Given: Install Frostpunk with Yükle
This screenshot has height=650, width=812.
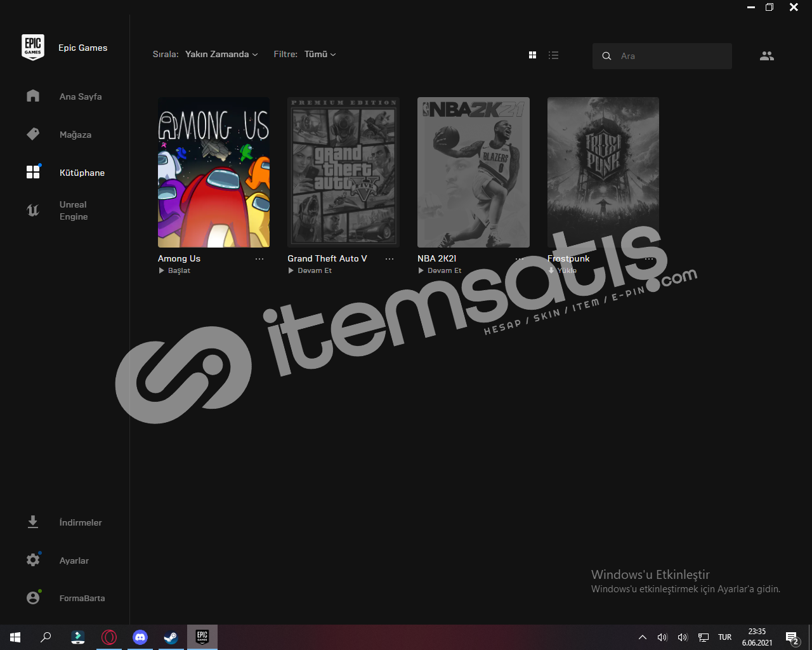Looking at the screenshot, I should click(563, 270).
